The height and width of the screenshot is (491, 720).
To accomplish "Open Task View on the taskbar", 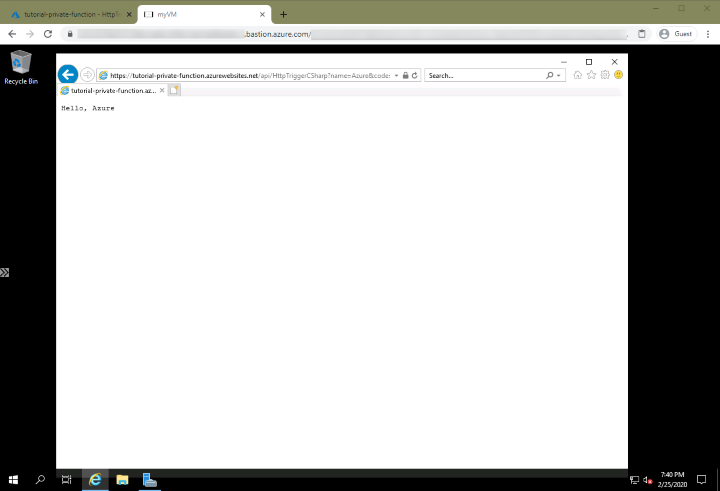I will [x=67, y=480].
